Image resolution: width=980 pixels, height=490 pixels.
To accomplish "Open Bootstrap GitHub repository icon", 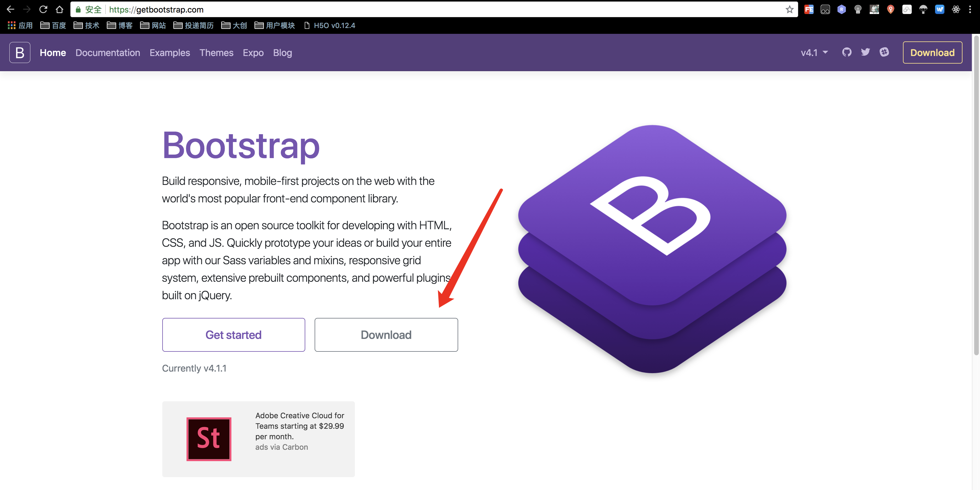I will tap(847, 52).
